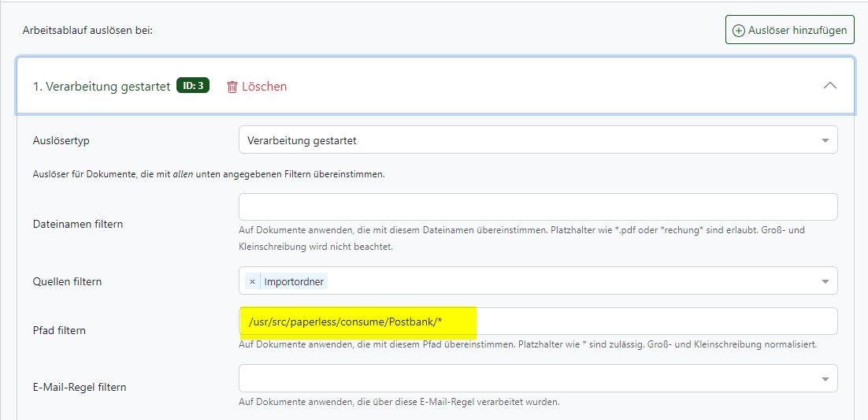Click the 'Auslösertyp' field label
Image resolution: width=868 pixels, height=420 pixels.
pos(61,140)
